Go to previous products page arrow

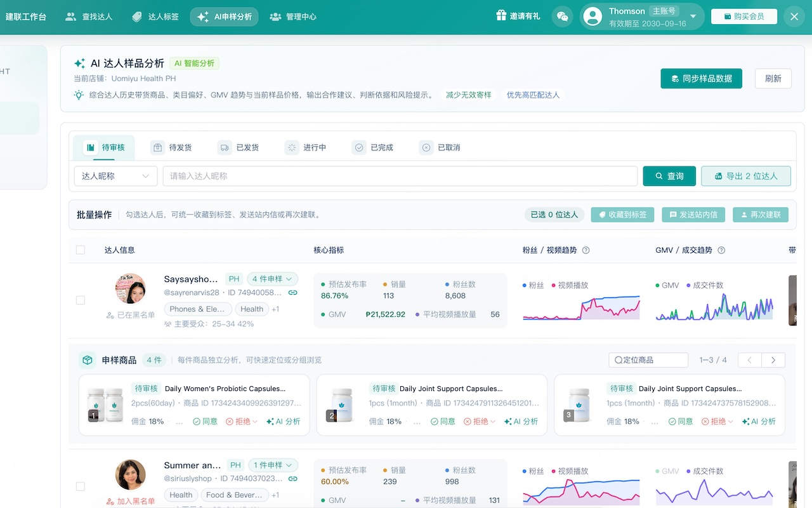point(750,360)
